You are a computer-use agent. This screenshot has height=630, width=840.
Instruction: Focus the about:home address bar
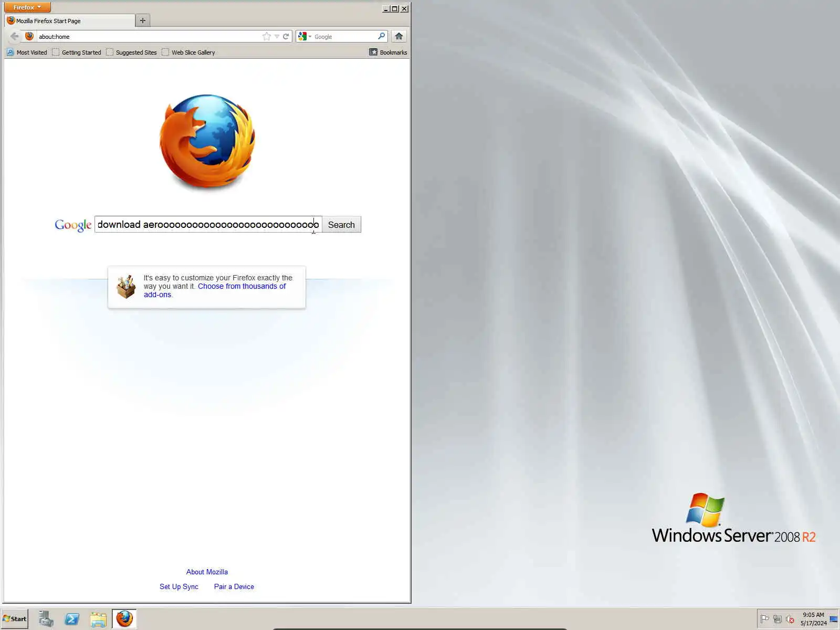[150, 37]
